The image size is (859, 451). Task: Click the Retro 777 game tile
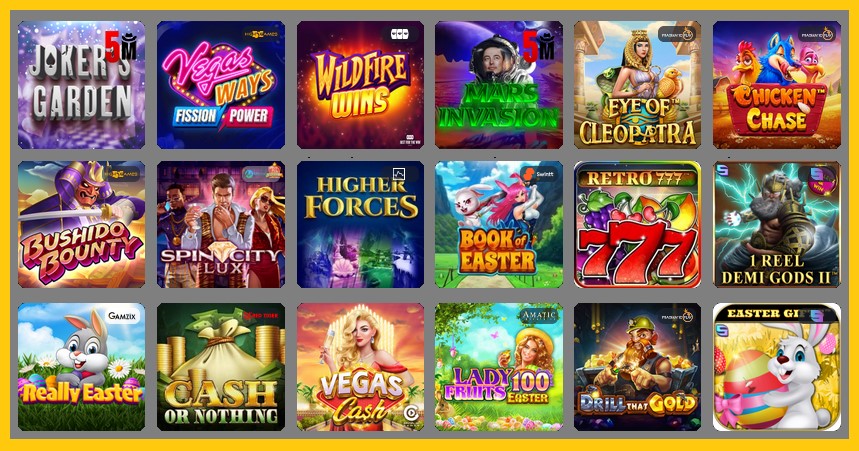coord(638,225)
